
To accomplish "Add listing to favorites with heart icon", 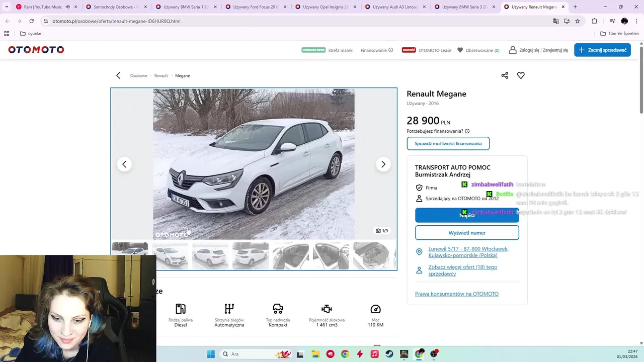I will 521,75.
